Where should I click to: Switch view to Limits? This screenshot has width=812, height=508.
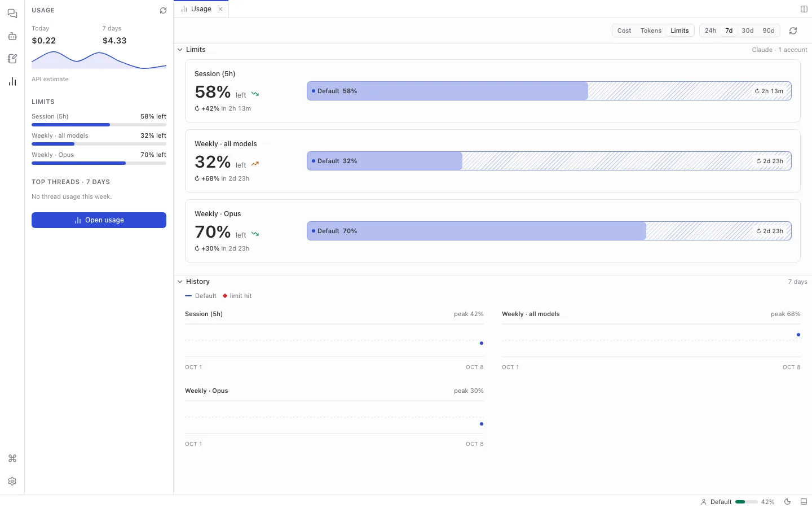[679, 30]
